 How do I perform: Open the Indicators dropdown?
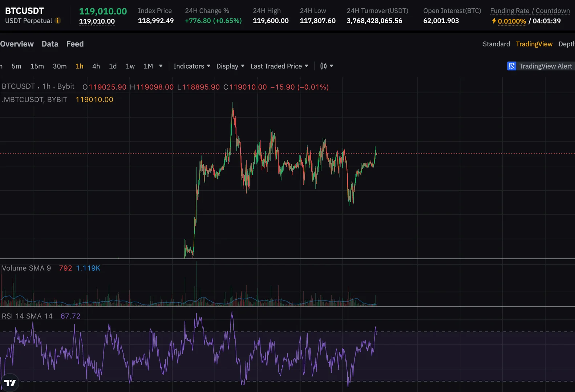192,66
